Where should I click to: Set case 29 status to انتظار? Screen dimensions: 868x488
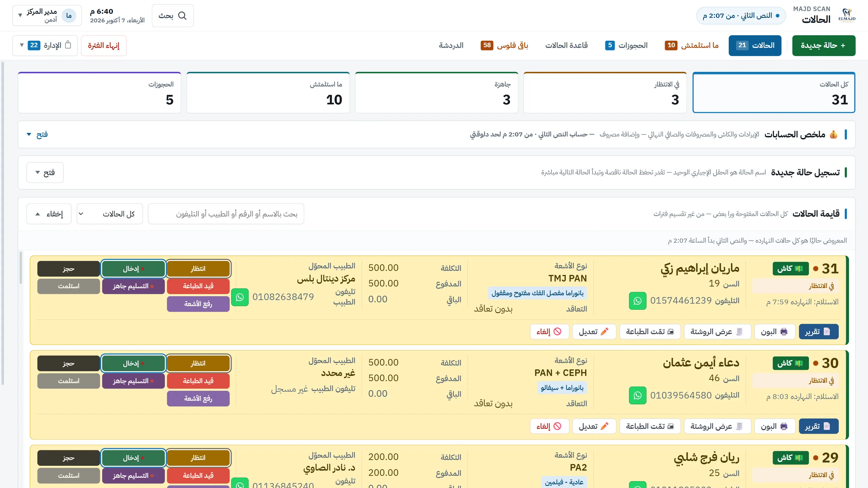pyautogui.click(x=198, y=458)
